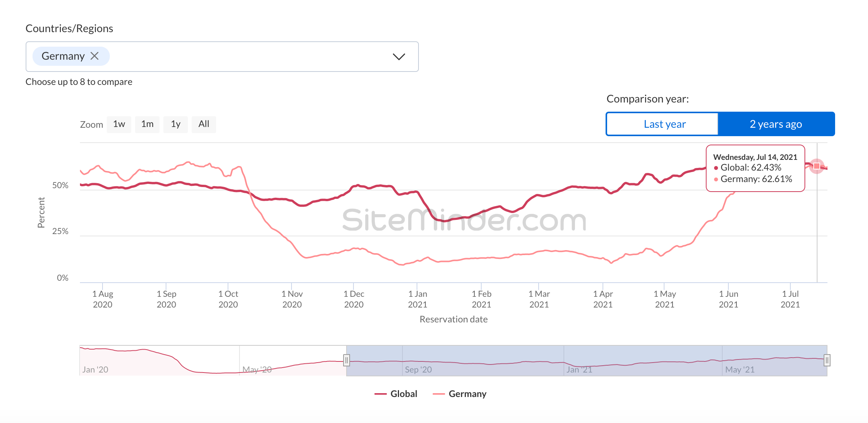
Task: Click the 1 Nov 2020 axis label
Action: pos(292,299)
